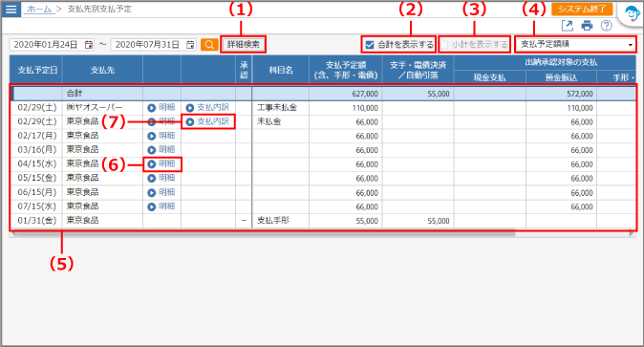Click date cell 03/16(月)
Screen dimensions: 644x347
[x=37, y=150]
